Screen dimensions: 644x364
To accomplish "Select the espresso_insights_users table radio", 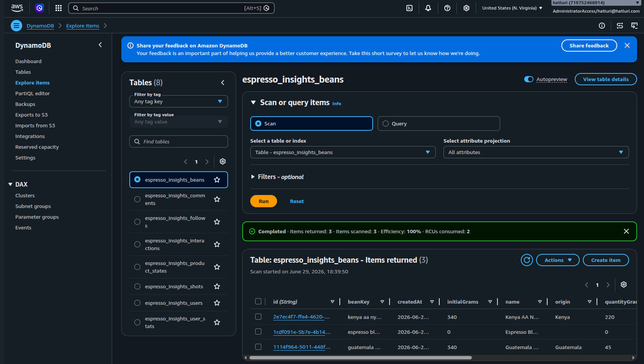I will pos(137,303).
